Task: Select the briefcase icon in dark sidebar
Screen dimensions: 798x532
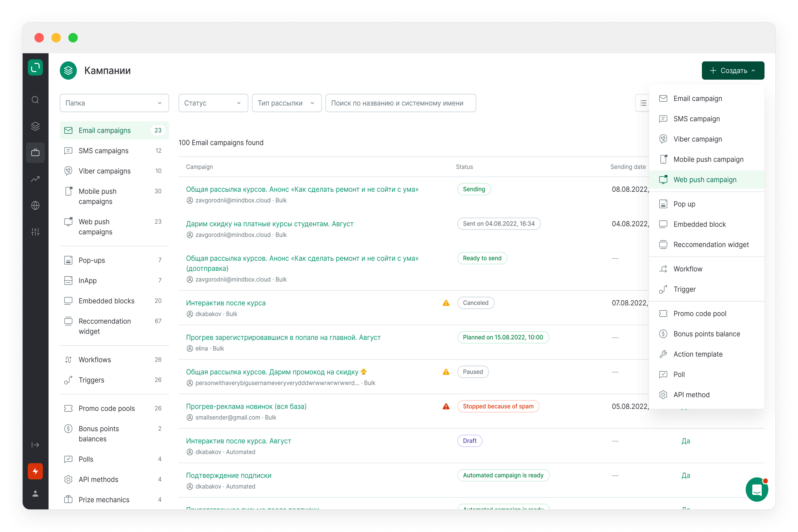Action: coord(35,153)
